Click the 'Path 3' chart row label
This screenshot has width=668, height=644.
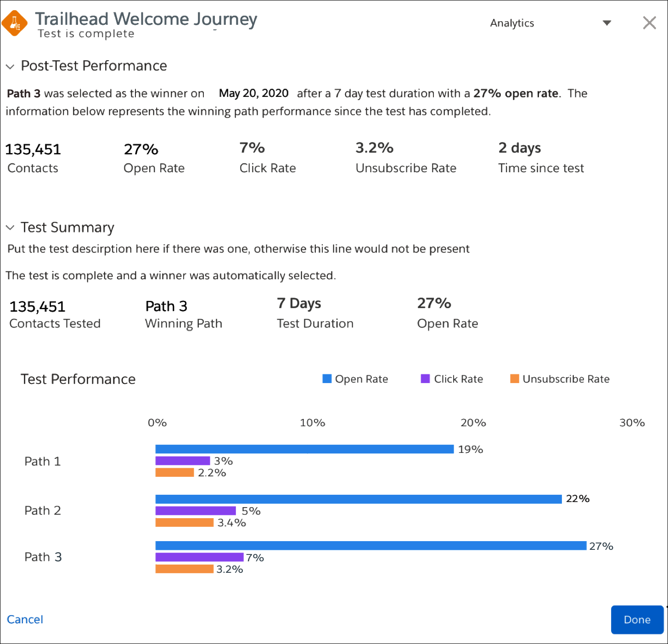coord(43,557)
